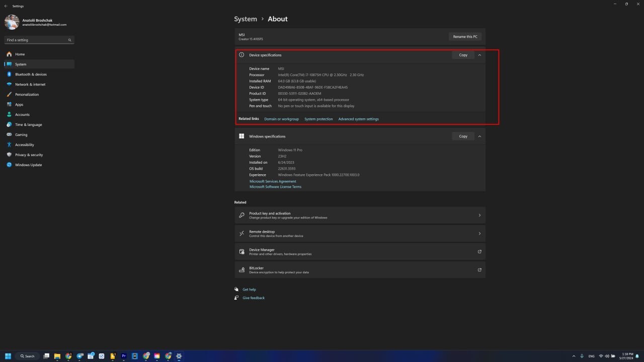The height and width of the screenshot is (362, 644).
Task: Click the Remote desktop icon
Action: [242, 234]
